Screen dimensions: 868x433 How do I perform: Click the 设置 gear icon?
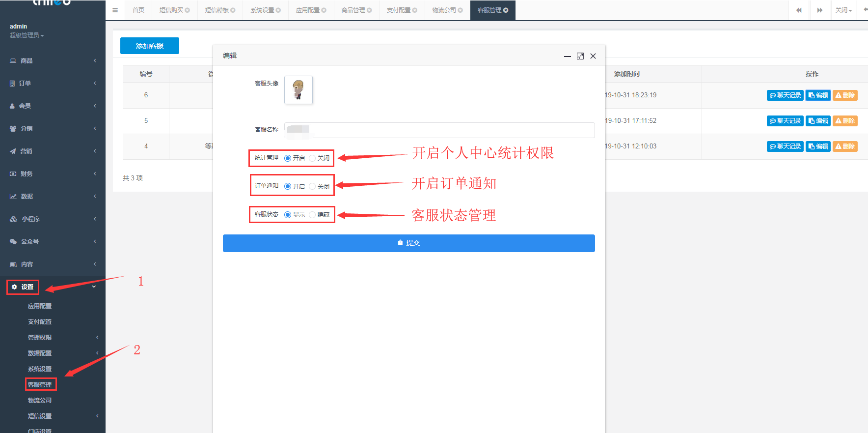click(14, 287)
